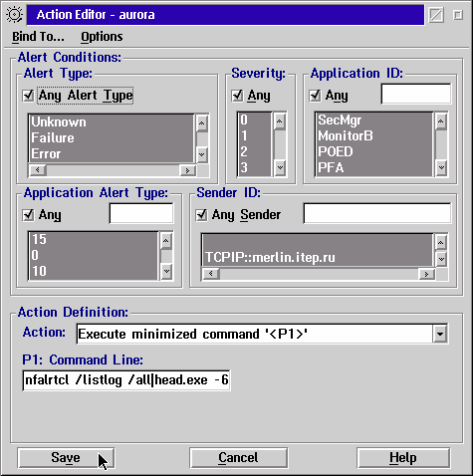The height and width of the screenshot is (476, 473).
Task: Open the Bind To... menu
Action: tap(38, 37)
